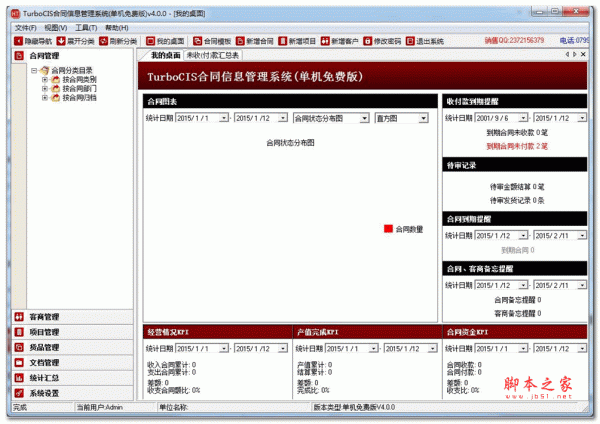Viewport: 600px width, 424px height.
Task: Open 合同图表 start date 2015/1/1 dropdown
Action: point(224,118)
